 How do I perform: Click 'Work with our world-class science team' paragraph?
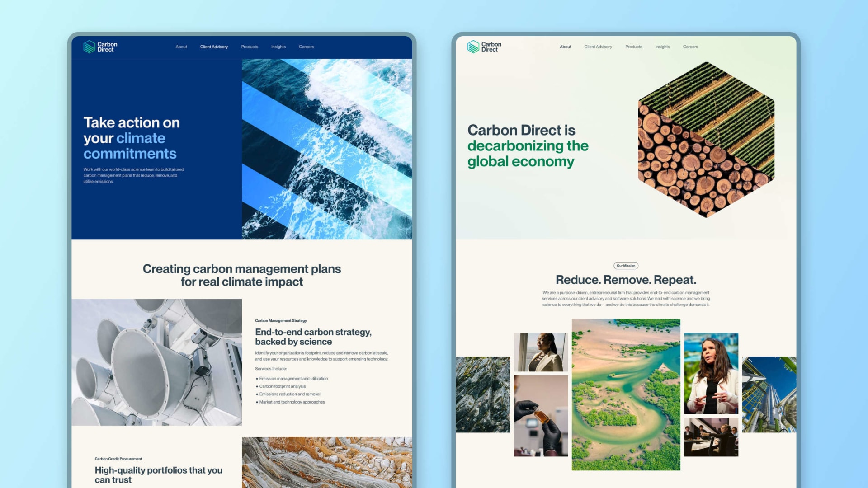tap(134, 175)
